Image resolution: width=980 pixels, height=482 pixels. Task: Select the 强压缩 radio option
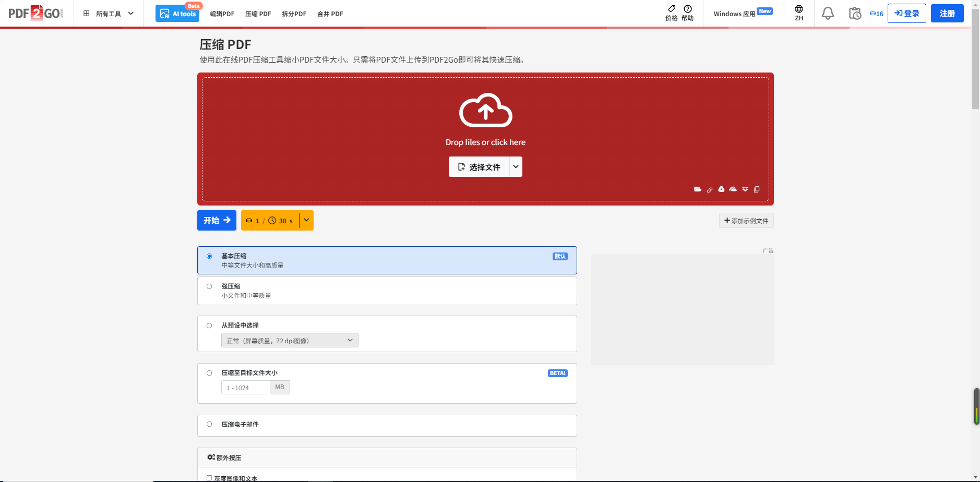[209, 286]
